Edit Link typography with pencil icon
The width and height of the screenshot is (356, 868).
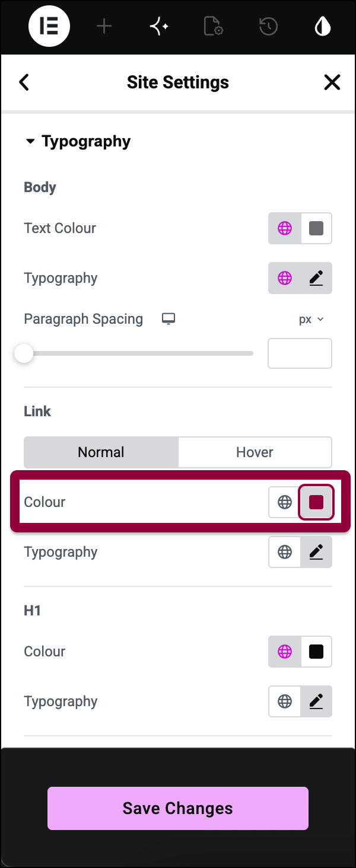click(x=316, y=552)
